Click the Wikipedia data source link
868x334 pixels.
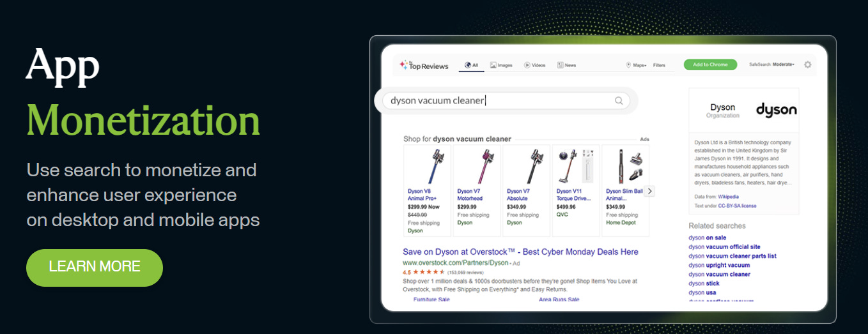(728, 197)
